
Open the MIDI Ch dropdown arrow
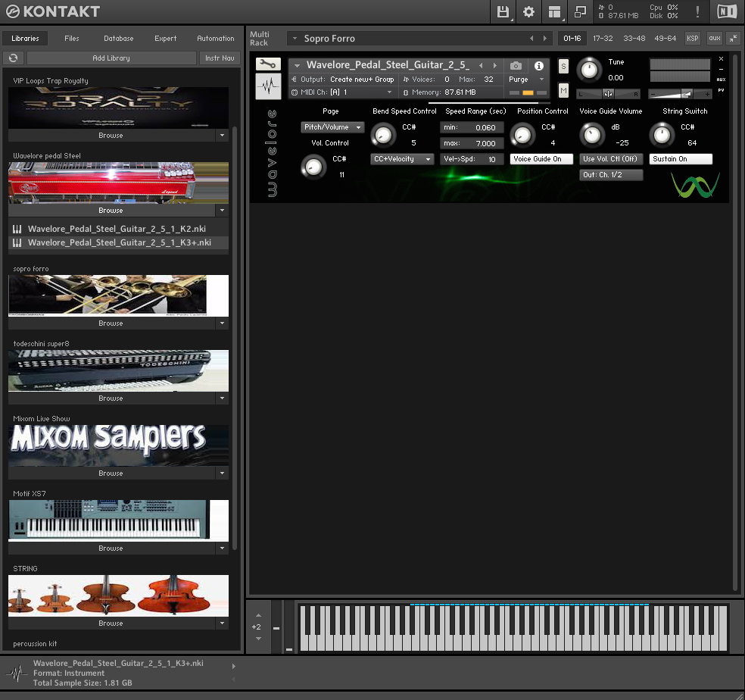click(x=390, y=92)
